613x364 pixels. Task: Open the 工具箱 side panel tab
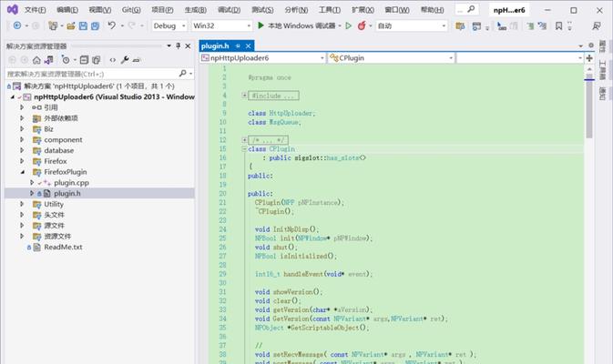point(602,70)
